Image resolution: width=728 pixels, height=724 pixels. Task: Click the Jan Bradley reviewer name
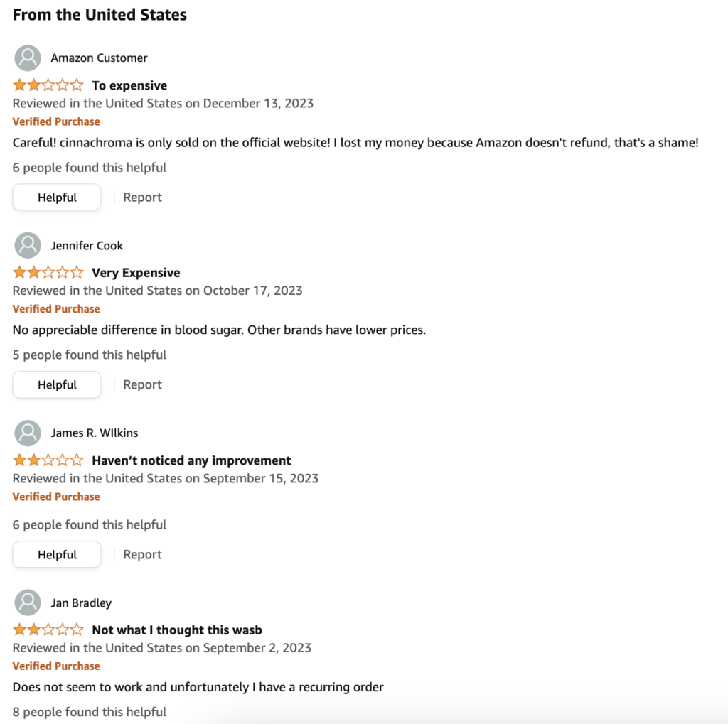click(x=81, y=603)
